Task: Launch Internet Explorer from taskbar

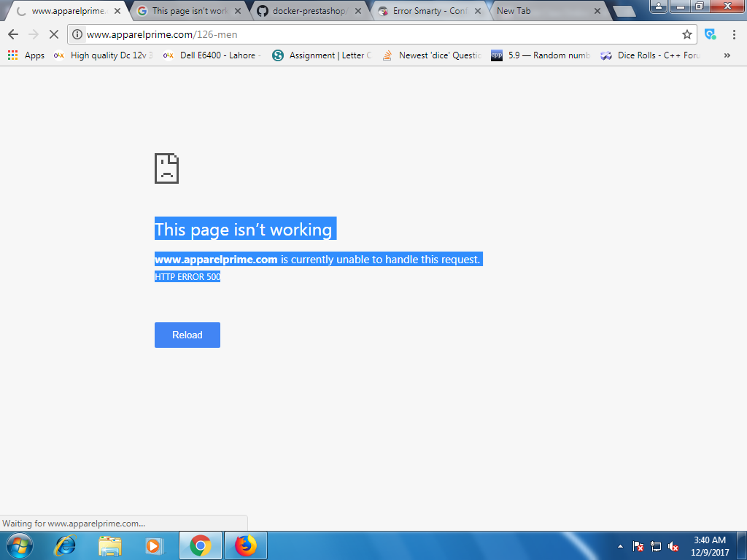Action: (x=65, y=545)
